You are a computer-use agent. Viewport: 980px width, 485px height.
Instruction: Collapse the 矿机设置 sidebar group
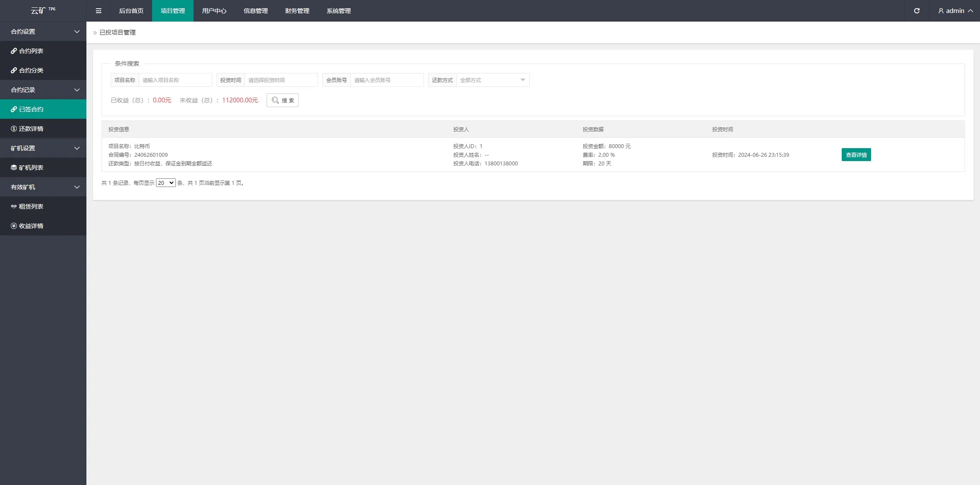pos(76,148)
